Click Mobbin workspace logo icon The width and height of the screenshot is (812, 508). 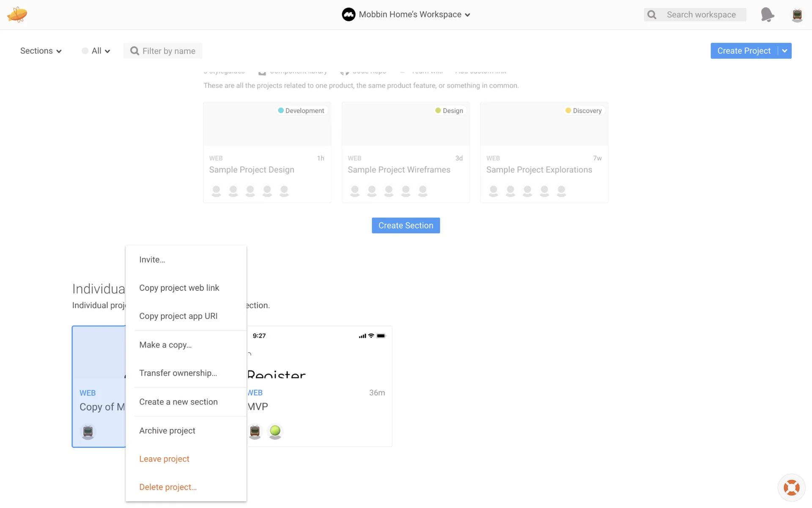(x=348, y=14)
